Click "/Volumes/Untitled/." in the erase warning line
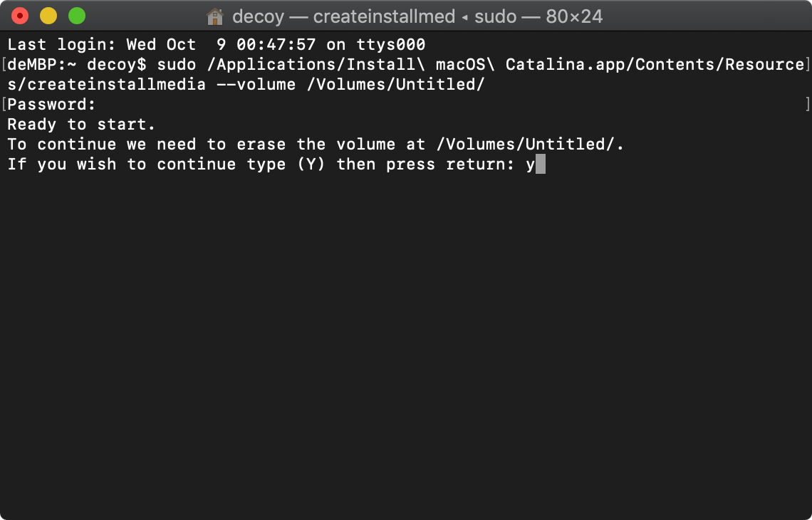 (530, 145)
